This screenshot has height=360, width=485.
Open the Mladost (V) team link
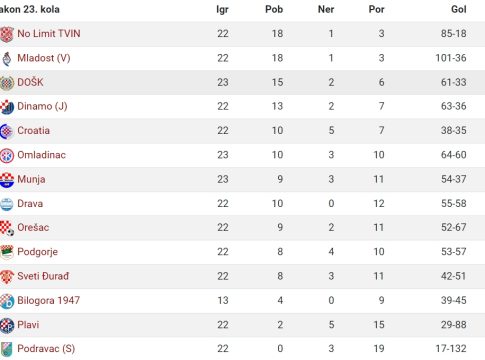44,58
